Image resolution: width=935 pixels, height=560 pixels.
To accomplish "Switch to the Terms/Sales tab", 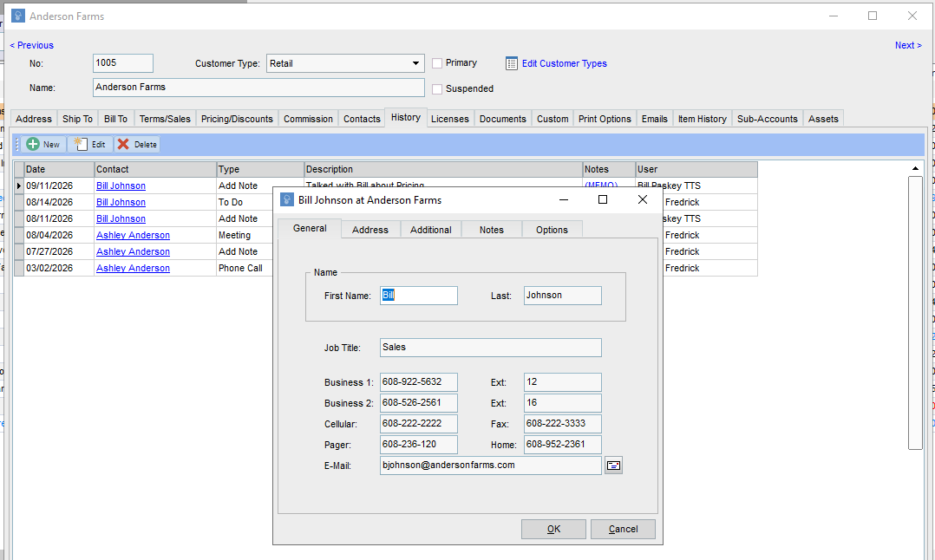I will 165,119.
